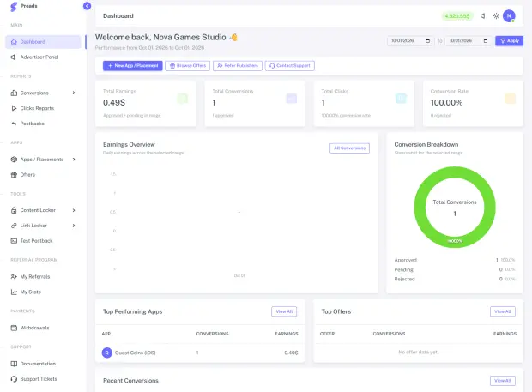Click New App / Placement button
This screenshot has height=392, width=532.
pos(133,66)
